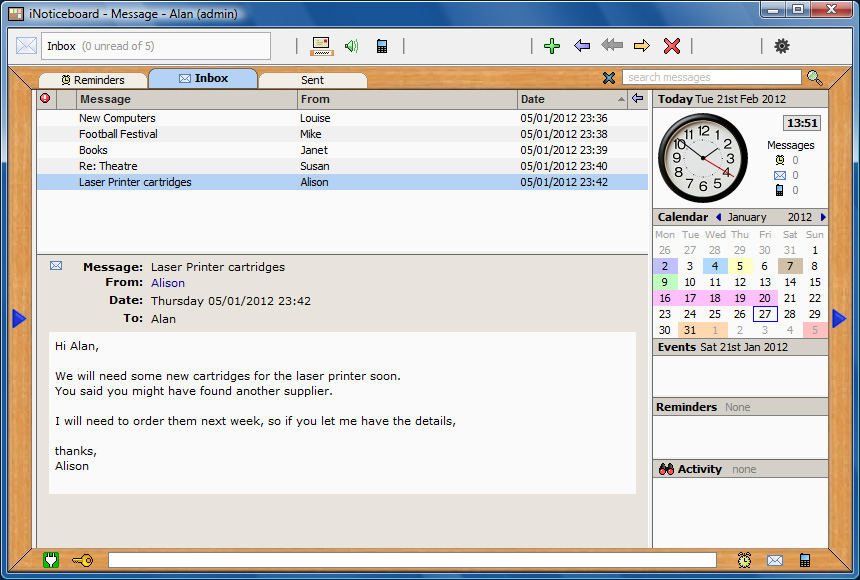Image resolution: width=860 pixels, height=580 pixels.
Task: Open settings with the gear icon
Action: 782,46
